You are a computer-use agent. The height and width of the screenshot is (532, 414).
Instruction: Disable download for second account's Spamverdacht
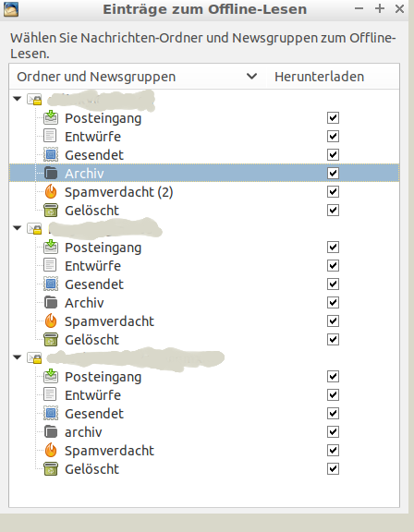coord(333,320)
